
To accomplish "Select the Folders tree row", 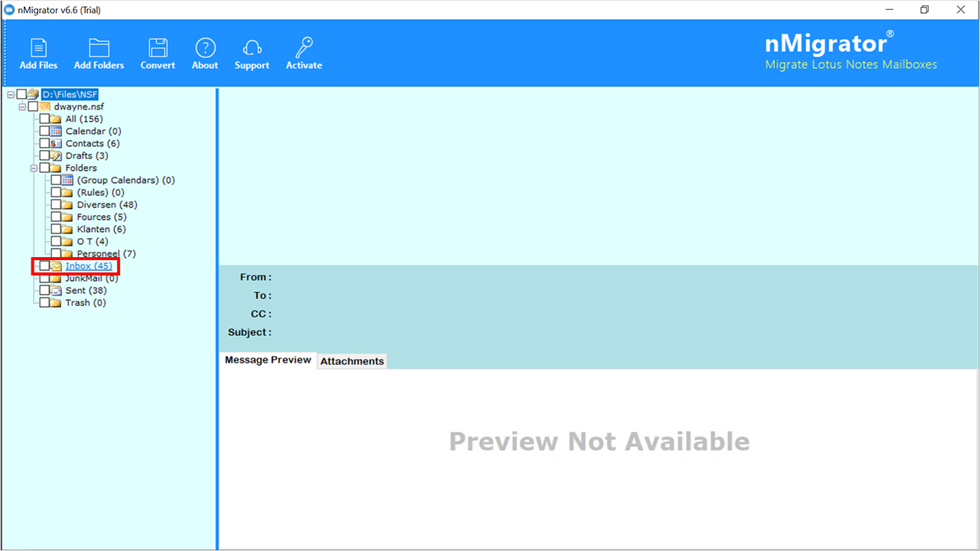I will click(81, 168).
